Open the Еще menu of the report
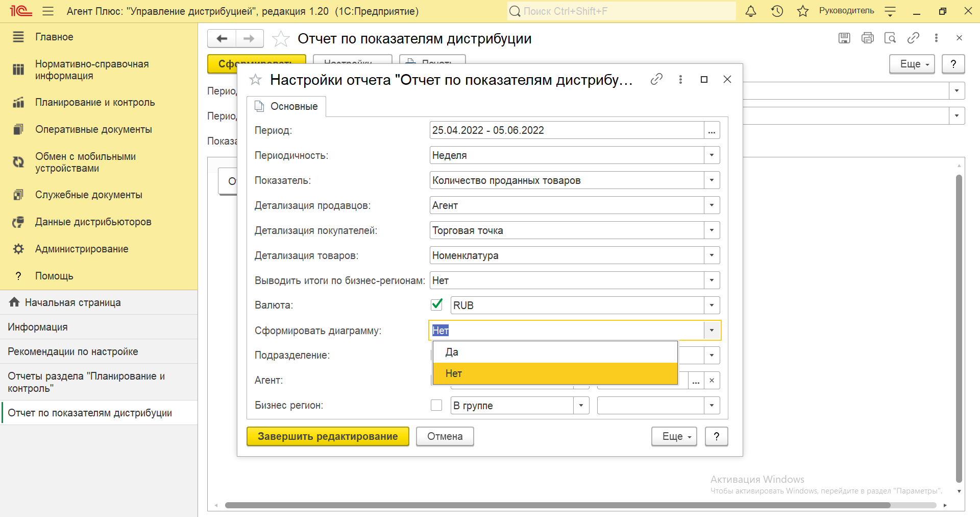 [x=912, y=64]
